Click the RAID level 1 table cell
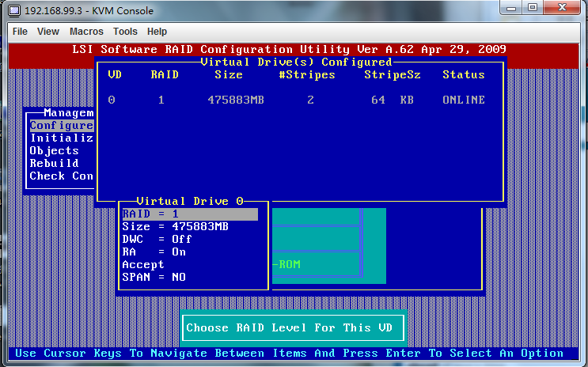Viewport: 588px width, 367px height. 161,100
